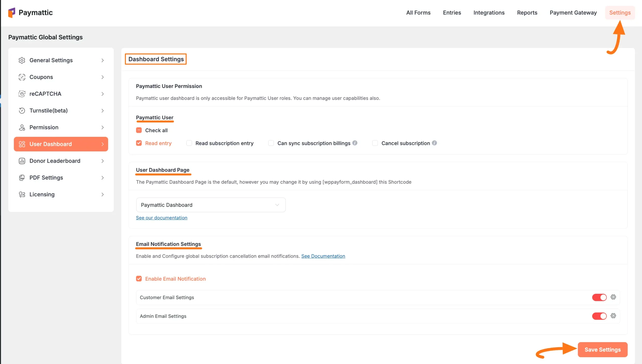Open the See our documentation link
This screenshot has width=642, height=364.
tap(162, 218)
